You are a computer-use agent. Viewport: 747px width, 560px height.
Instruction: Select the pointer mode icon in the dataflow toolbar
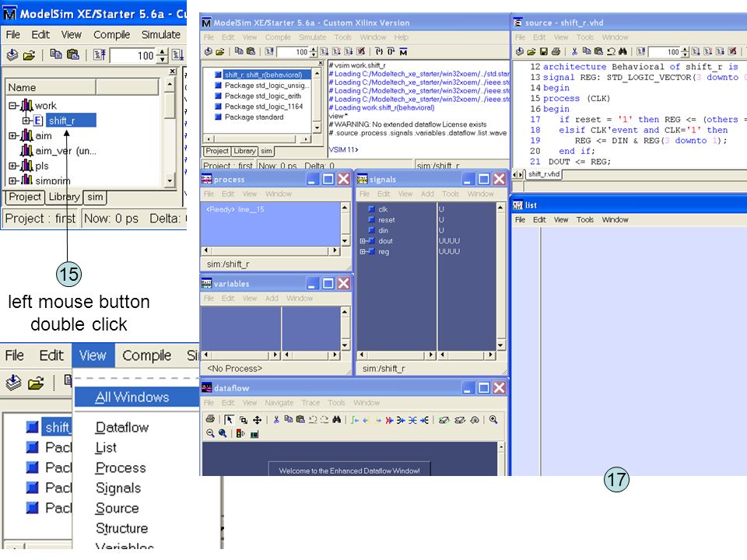[x=229, y=419]
